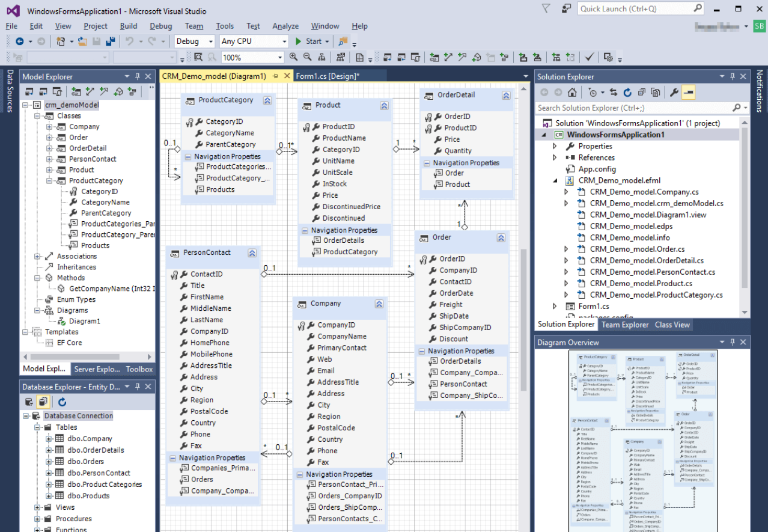Refresh the Database Explorer tree

62,402
